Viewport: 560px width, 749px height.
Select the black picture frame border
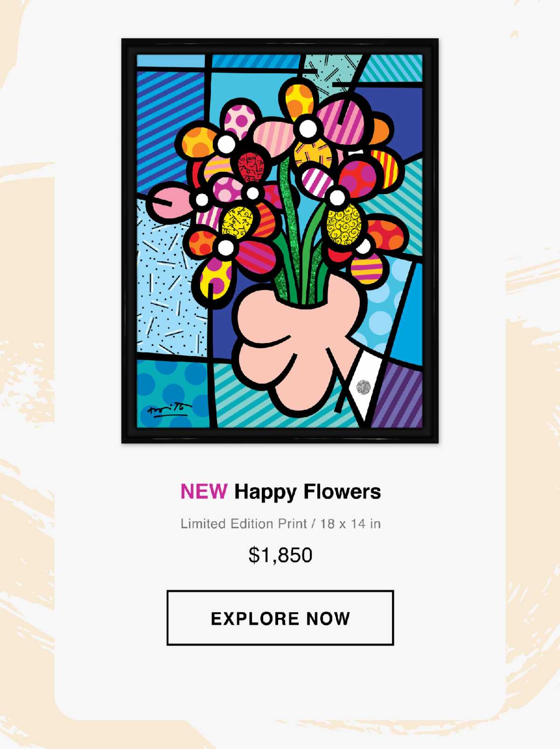[x=128, y=241]
